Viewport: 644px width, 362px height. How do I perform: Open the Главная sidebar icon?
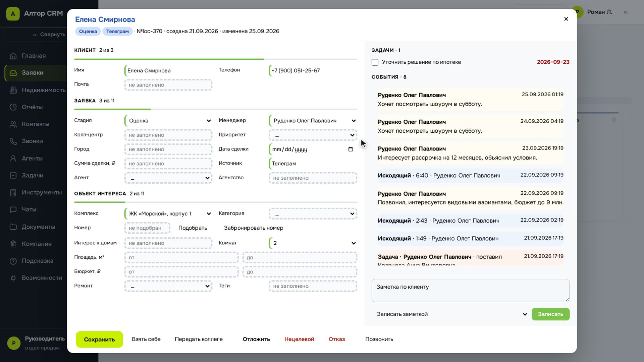click(x=13, y=56)
